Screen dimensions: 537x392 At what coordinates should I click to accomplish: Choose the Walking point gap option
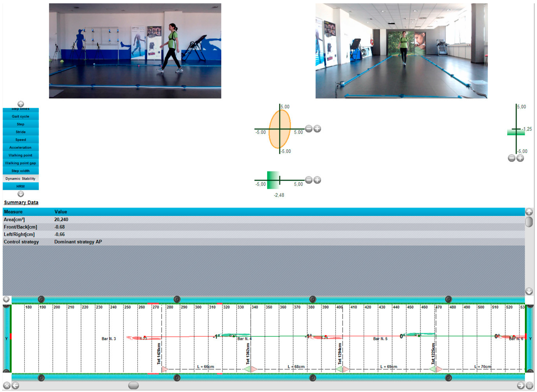21,163
